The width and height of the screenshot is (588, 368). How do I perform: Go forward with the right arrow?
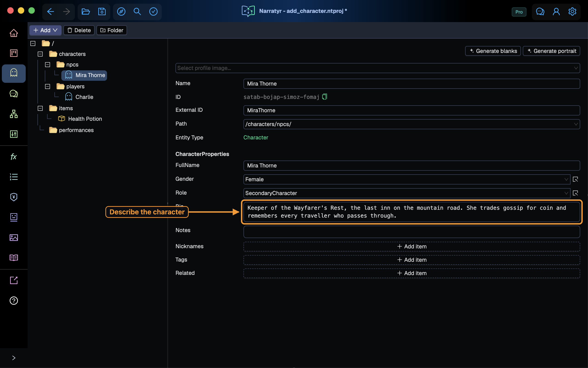tap(66, 11)
